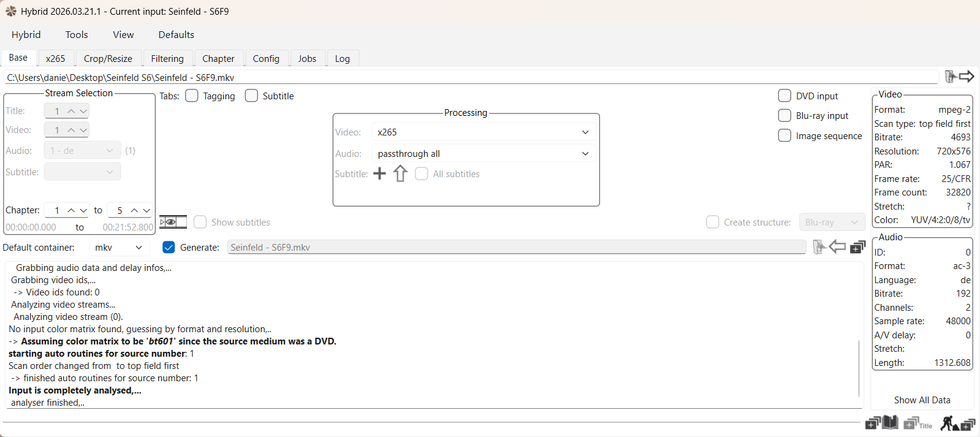Viewport: 980px width, 437px height.
Task: Switch to the Crop/Resize tab
Action: [108, 58]
